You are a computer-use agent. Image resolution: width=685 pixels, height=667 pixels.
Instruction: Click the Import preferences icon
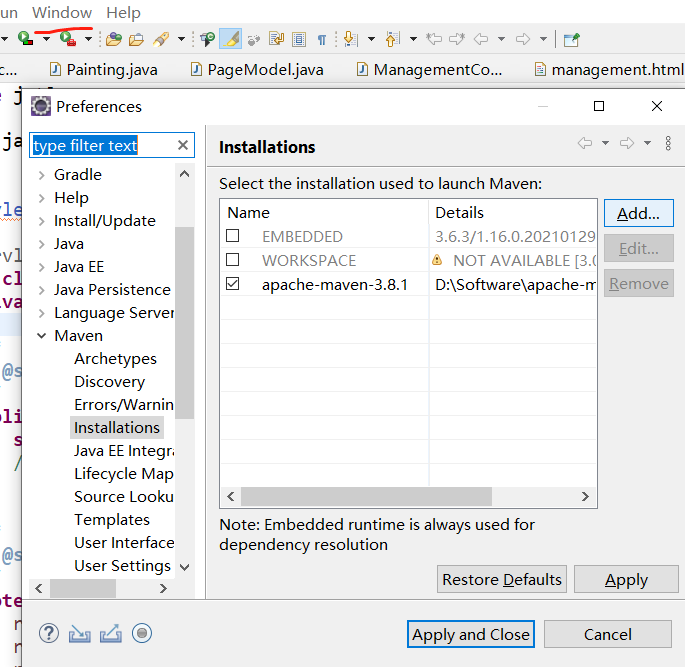click(x=80, y=634)
